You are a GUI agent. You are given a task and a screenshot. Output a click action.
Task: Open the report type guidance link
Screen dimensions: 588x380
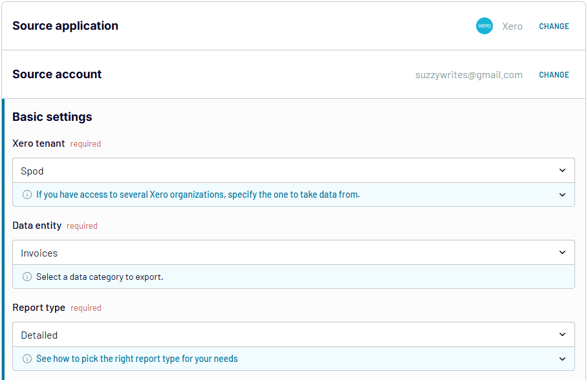[x=137, y=359]
